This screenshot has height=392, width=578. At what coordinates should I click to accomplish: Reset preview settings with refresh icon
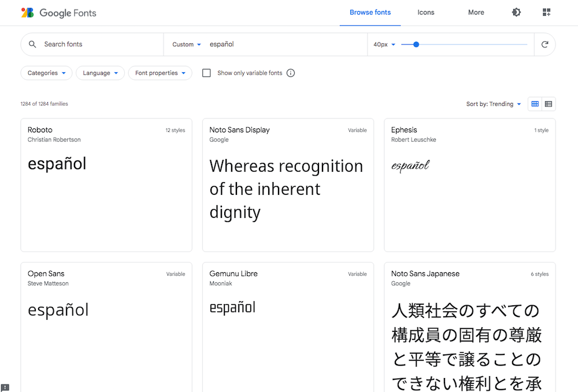coord(544,45)
